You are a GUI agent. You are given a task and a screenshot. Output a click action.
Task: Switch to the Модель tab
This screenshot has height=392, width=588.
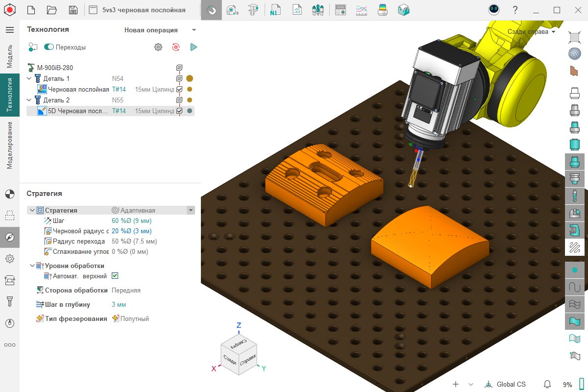pyautogui.click(x=9, y=56)
